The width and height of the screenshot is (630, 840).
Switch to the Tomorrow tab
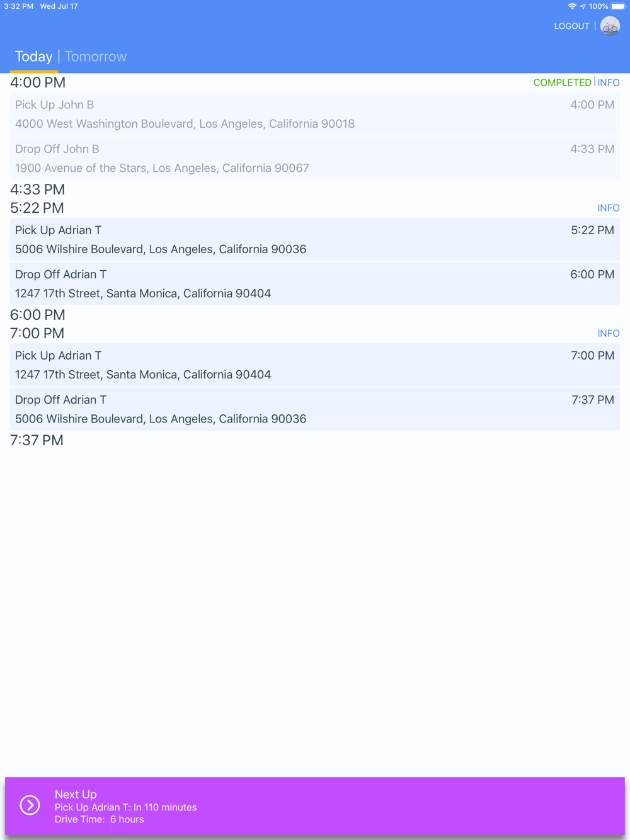pyautogui.click(x=96, y=57)
